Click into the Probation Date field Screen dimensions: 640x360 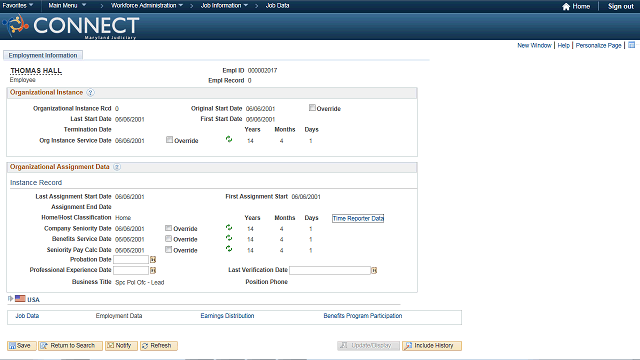(x=131, y=260)
